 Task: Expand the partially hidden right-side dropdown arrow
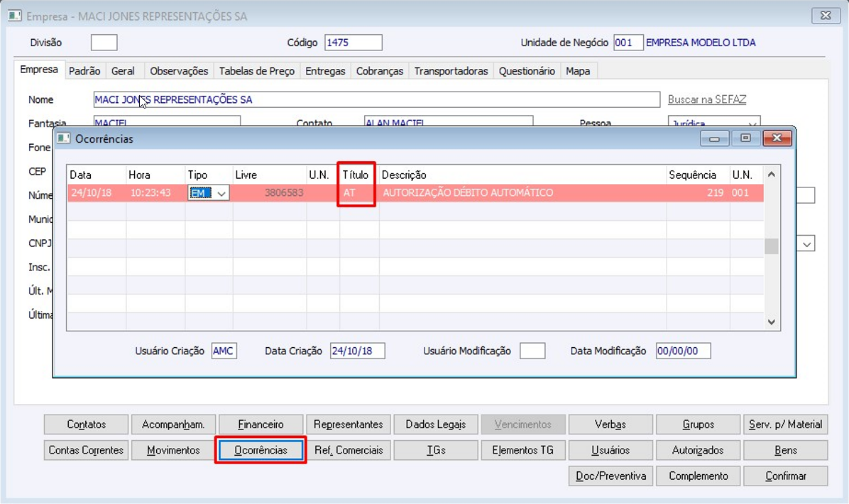click(806, 243)
